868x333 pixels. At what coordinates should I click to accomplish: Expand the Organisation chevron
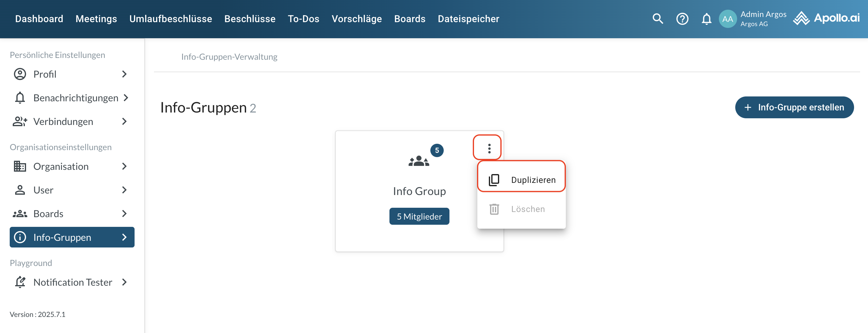pos(124,166)
